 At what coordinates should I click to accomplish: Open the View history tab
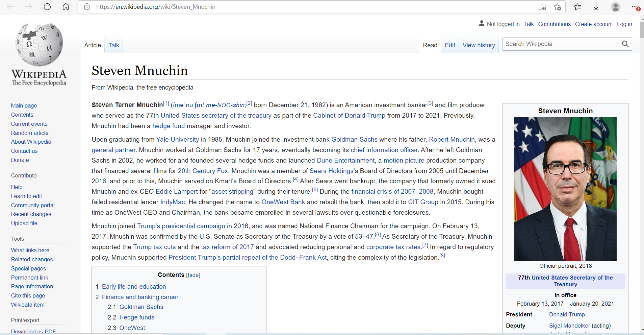click(479, 45)
